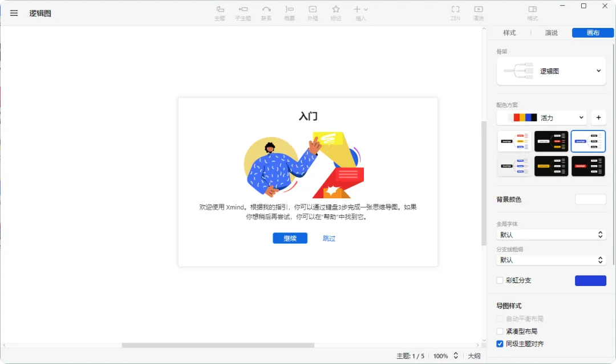Open the 分支线粗细 默认 dropdown
This screenshot has height=364, width=616.
click(551, 260)
